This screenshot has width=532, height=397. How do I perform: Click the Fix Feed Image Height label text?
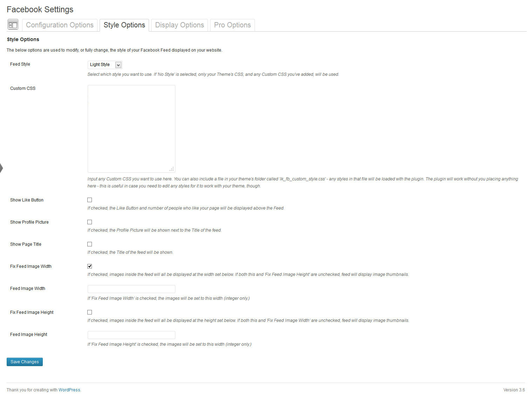click(32, 312)
